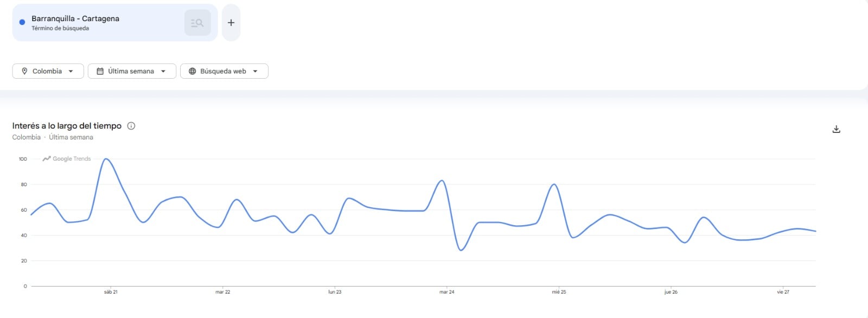Viewport: 868px width, 318px height.
Task: Click the chart peak reaching 100 near sáb 21
Action: tap(106, 159)
